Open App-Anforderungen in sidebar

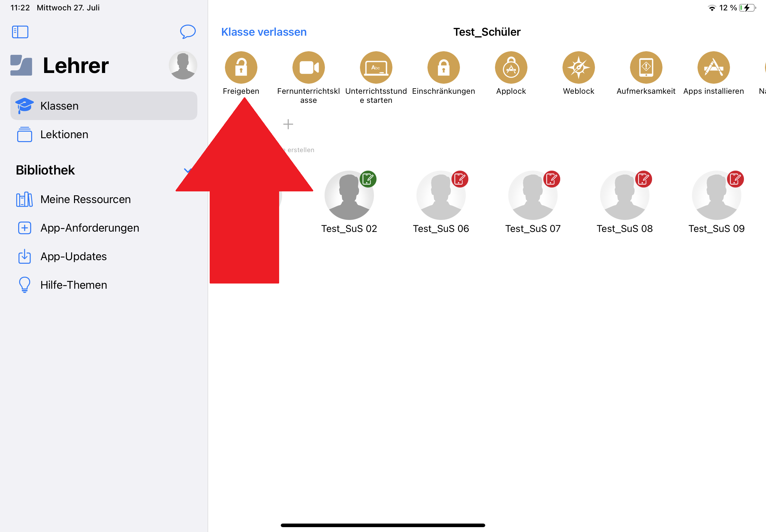tap(104, 228)
